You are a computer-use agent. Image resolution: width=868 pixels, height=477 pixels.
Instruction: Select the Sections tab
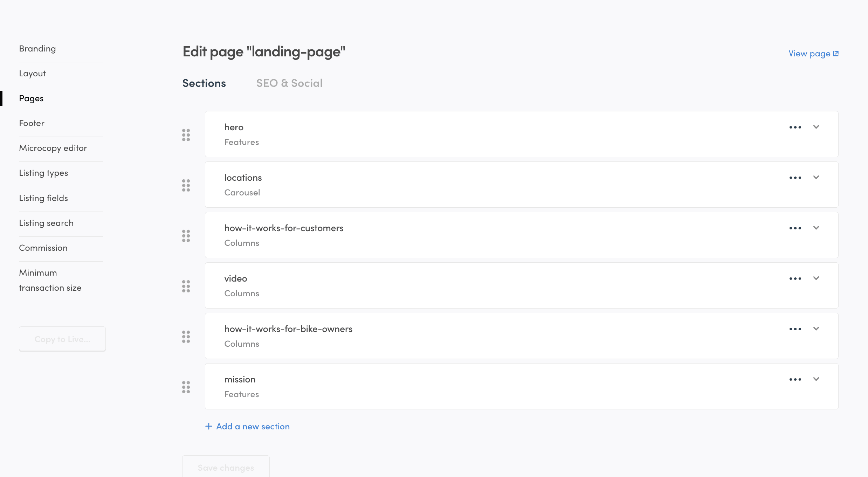[x=204, y=83]
